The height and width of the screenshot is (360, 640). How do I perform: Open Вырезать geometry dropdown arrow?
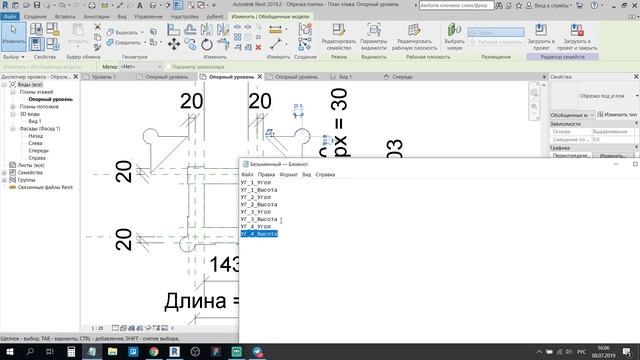(x=142, y=32)
